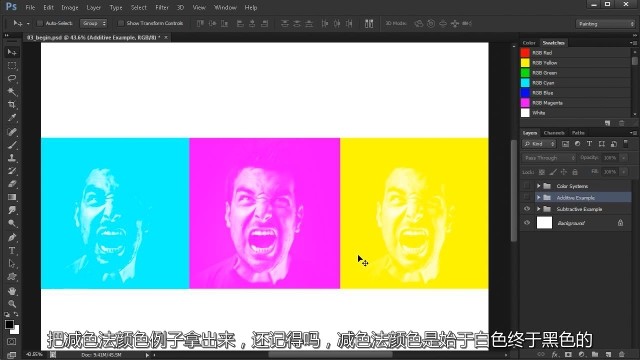This screenshot has height=360, width=640.
Task: Enable the Auto-Select checkbox
Action: [40, 23]
